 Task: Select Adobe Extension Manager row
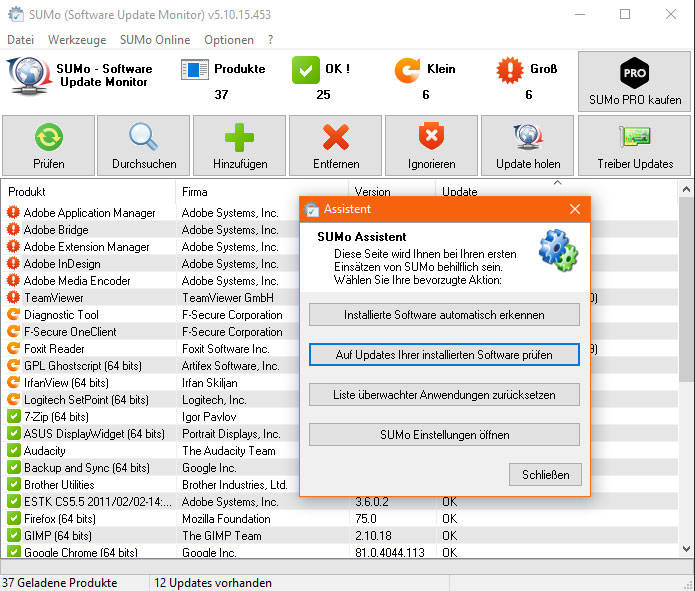(x=151, y=247)
